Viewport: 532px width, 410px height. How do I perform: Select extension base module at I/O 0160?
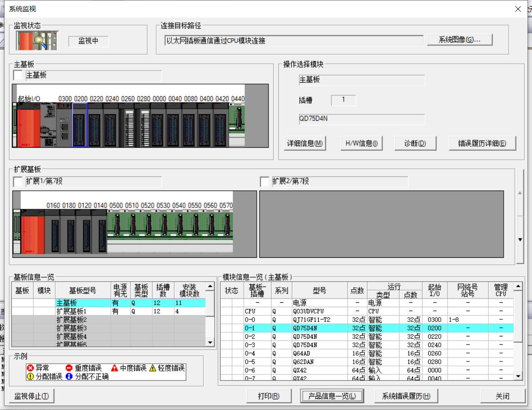(x=52, y=231)
